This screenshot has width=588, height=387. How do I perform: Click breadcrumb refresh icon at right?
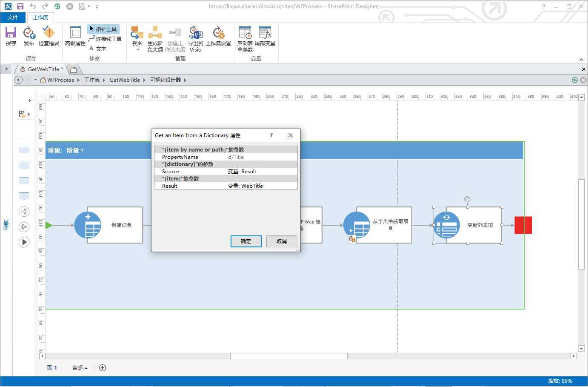pyautogui.click(x=575, y=80)
